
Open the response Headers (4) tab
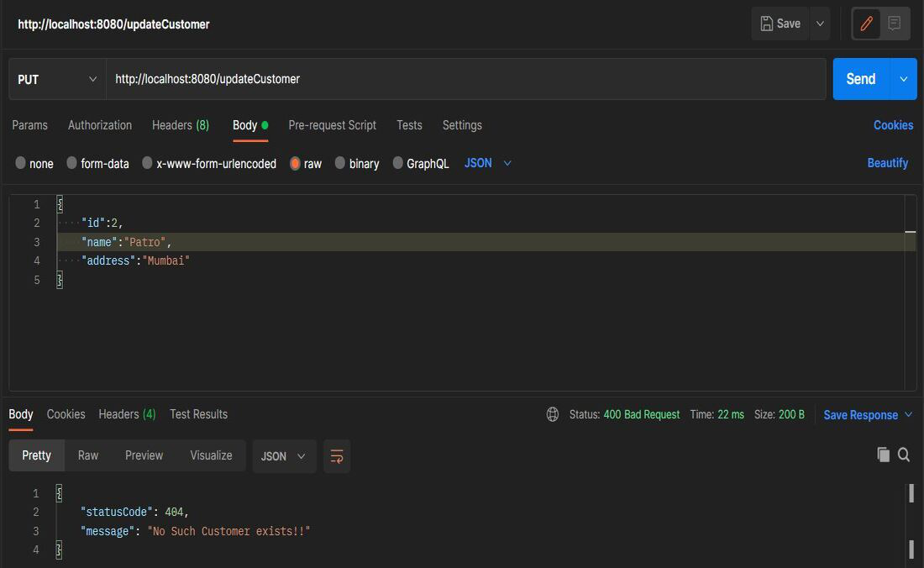[127, 414]
